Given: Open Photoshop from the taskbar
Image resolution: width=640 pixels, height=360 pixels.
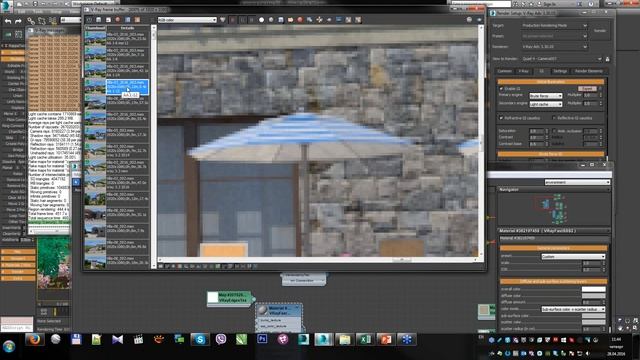Looking at the screenshot, I should coord(262,339).
